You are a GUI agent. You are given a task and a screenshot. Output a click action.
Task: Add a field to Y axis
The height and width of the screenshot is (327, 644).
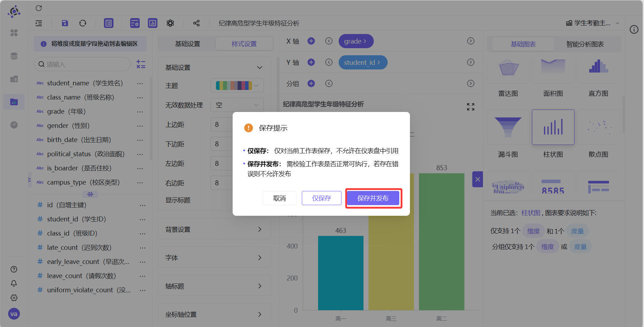(311, 62)
